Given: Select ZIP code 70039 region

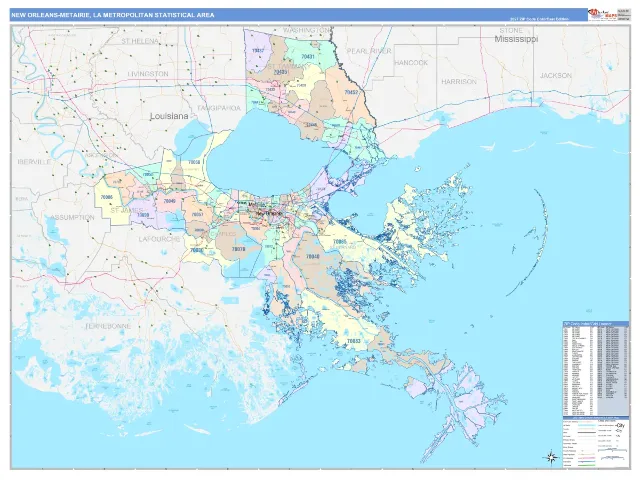Looking at the screenshot, I should [x=143, y=215].
